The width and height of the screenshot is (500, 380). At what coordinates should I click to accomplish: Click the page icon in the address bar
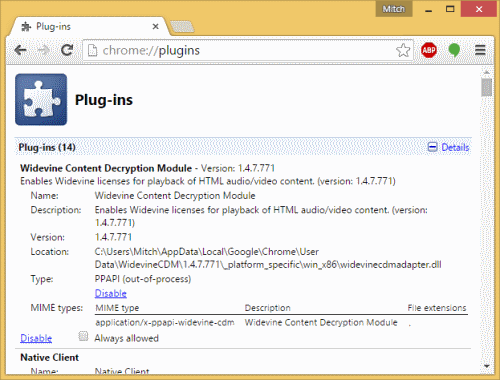[92, 50]
